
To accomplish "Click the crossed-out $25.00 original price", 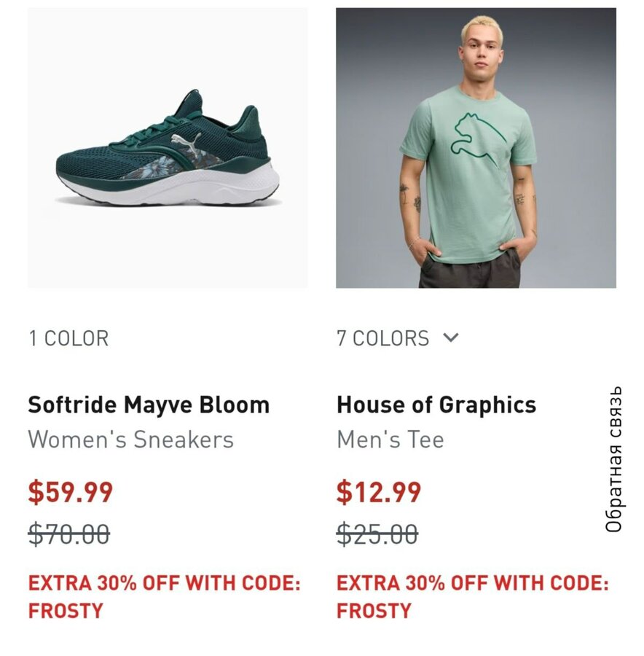I will 377,534.
